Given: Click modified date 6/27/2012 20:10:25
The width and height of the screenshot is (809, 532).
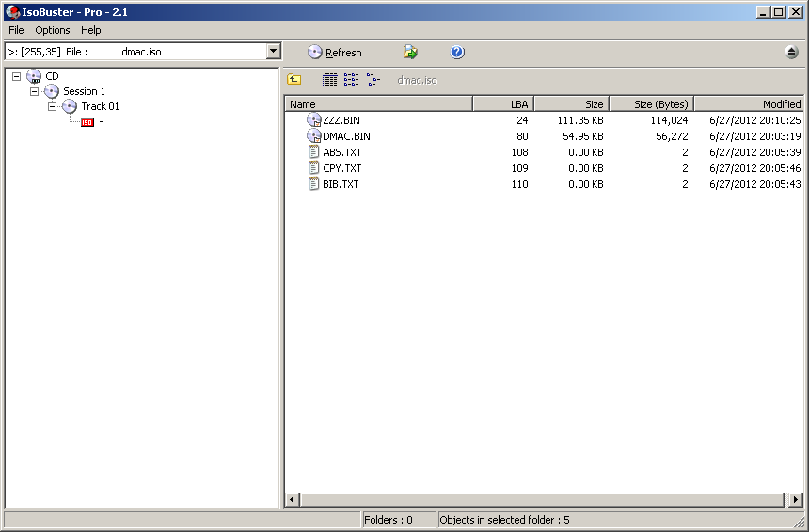Looking at the screenshot, I should click(755, 120).
